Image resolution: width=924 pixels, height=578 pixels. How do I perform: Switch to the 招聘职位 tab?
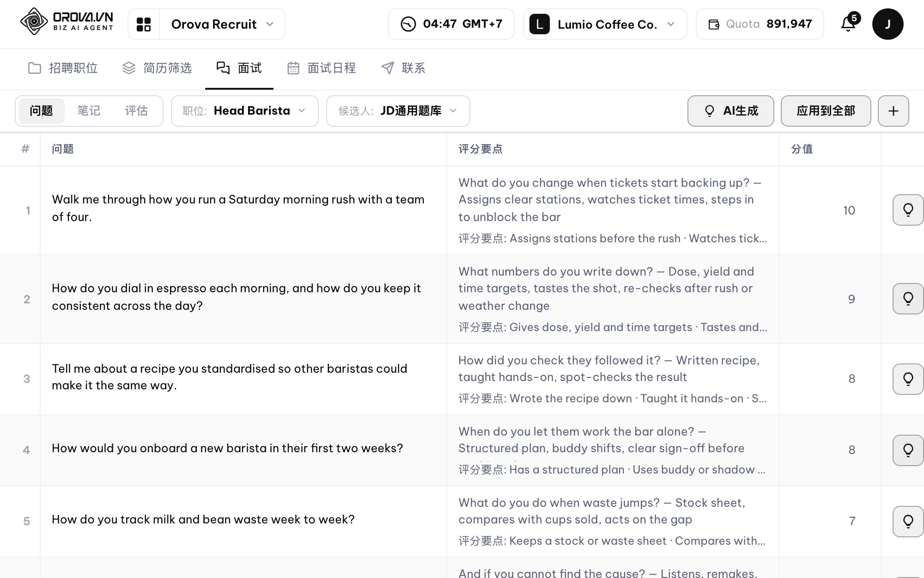point(63,68)
